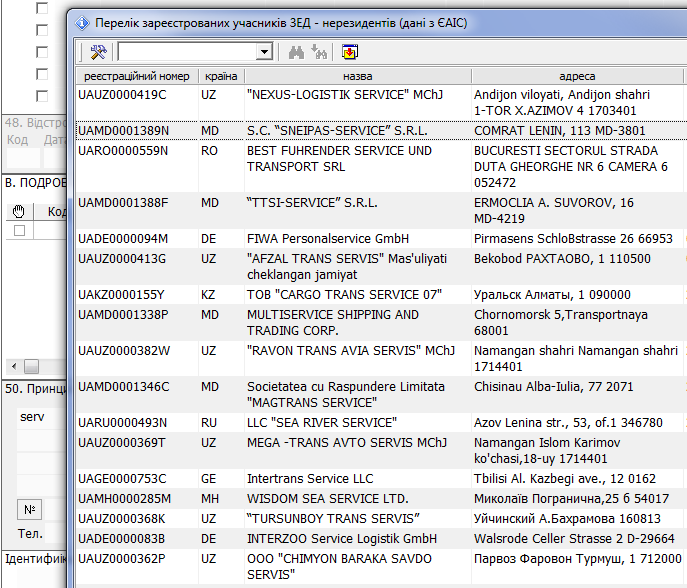Click name 'LLC "SEA RIVER SERVICE"'
687x588 pixels.
point(322,423)
